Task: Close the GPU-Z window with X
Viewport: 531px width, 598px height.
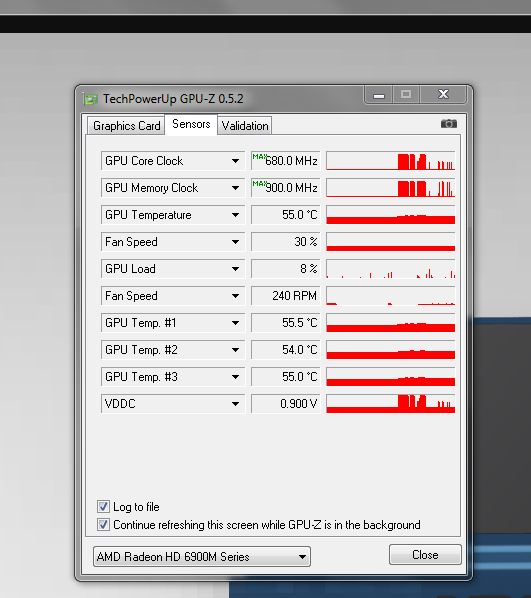Action: pyautogui.click(x=443, y=95)
